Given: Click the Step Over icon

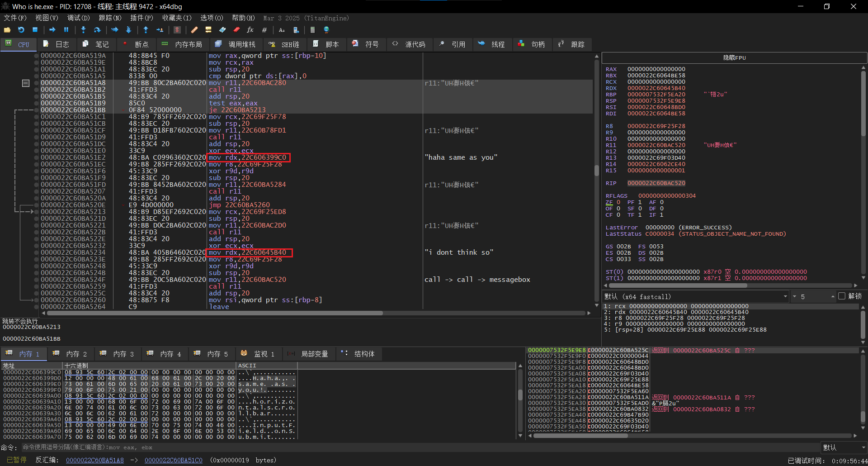Looking at the screenshot, I should click(x=97, y=30).
